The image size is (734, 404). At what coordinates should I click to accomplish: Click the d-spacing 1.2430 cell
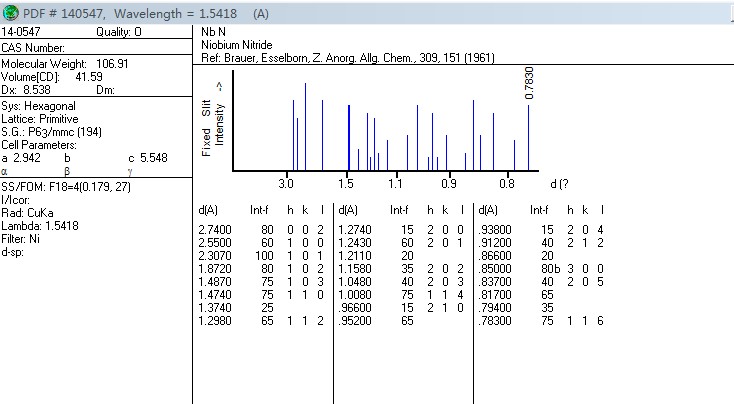(355, 243)
